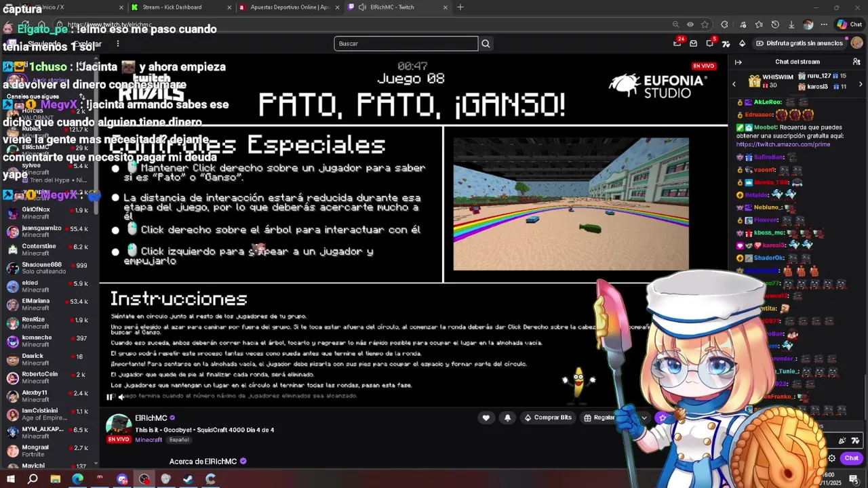The height and width of the screenshot is (488, 868).
Task: Open the browser three-dots settings menu
Action: [x=824, y=24]
